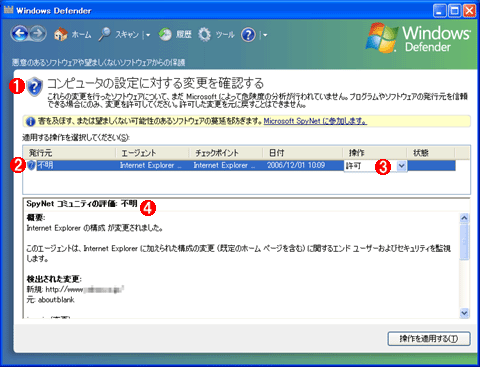Sort by the 操作 column header
This screenshot has height=367, width=480.
375,153
